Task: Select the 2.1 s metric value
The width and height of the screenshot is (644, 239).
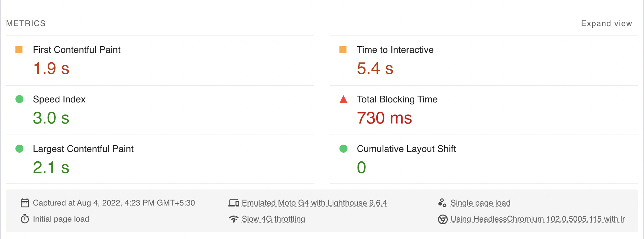Action: coord(51,167)
